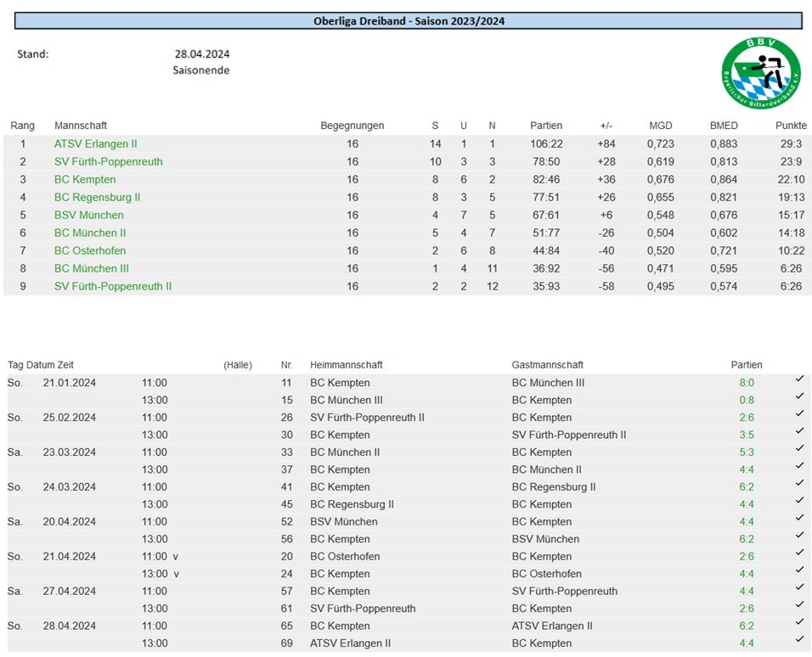This screenshot has height=657, width=812.
Task: Click the checkmark for match Nr. 30
Action: click(799, 430)
